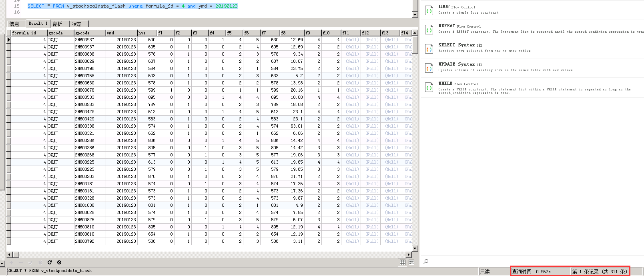The width and height of the screenshot is (644, 276).
Task: Select the SELECT Syntax snippet title
Action: [x=460, y=45]
